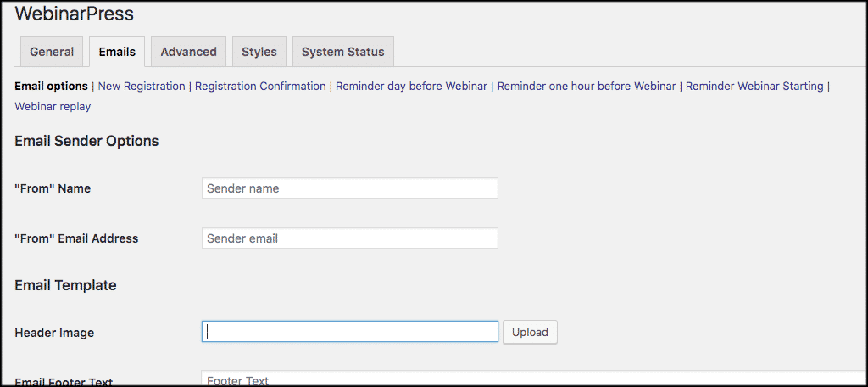Select the Emails tab
This screenshot has width=868, height=387.
click(117, 52)
